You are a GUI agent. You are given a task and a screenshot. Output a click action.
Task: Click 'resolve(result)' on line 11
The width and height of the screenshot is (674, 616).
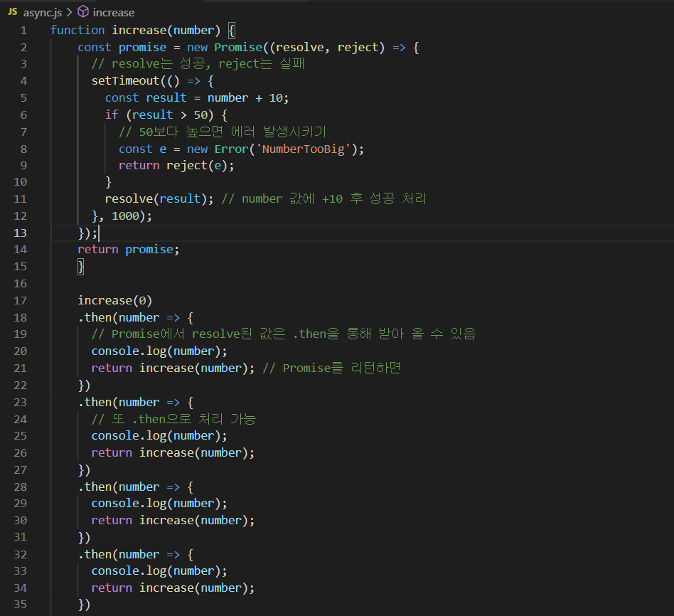(156, 198)
